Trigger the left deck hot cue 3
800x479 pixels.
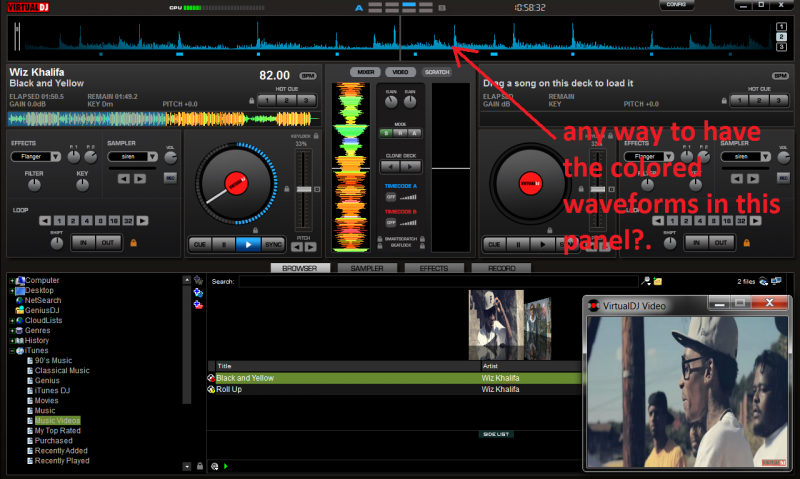coord(306,100)
